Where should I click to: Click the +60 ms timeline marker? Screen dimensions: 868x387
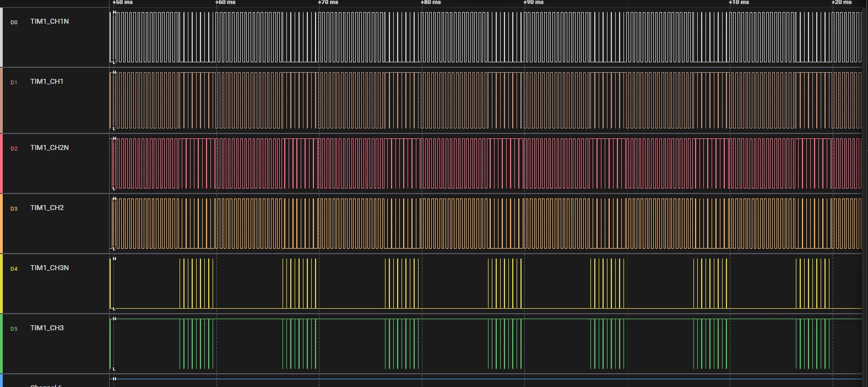[225, 2]
